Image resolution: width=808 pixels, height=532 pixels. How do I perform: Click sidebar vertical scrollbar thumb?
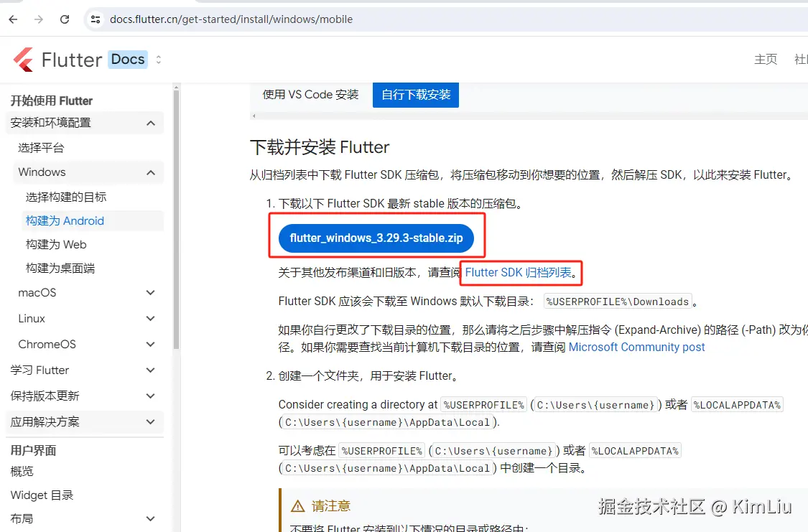tap(176, 219)
